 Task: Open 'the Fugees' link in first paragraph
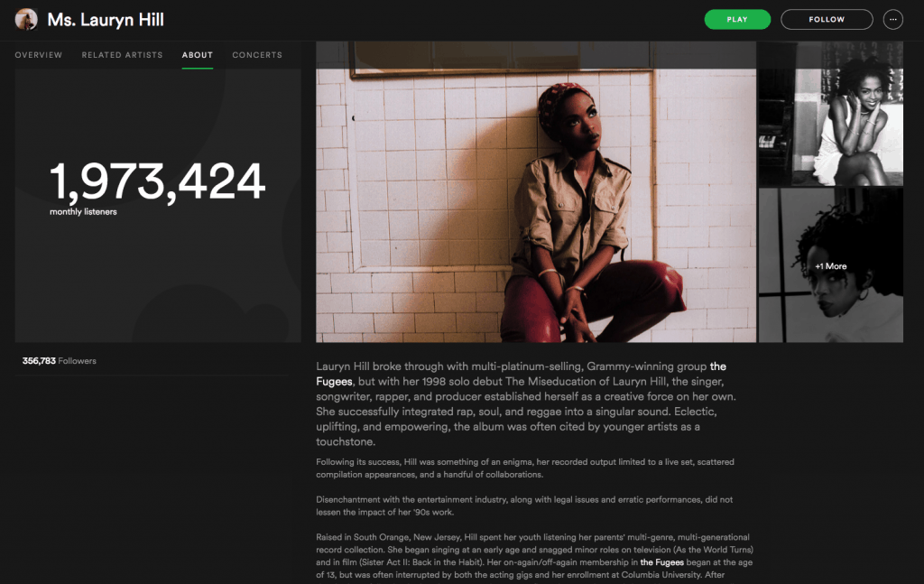point(521,374)
